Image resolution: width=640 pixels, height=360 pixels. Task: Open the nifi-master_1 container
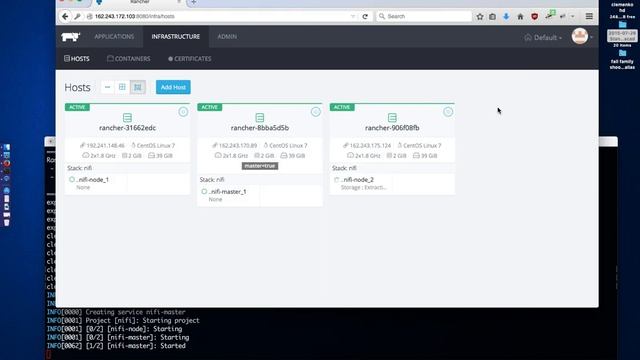228,191
